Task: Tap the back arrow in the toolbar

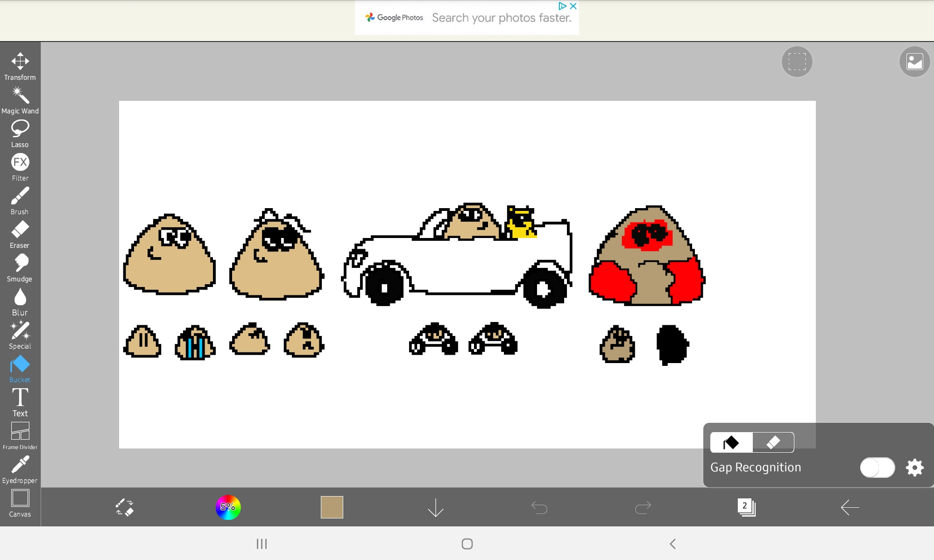Action: (850, 507)
